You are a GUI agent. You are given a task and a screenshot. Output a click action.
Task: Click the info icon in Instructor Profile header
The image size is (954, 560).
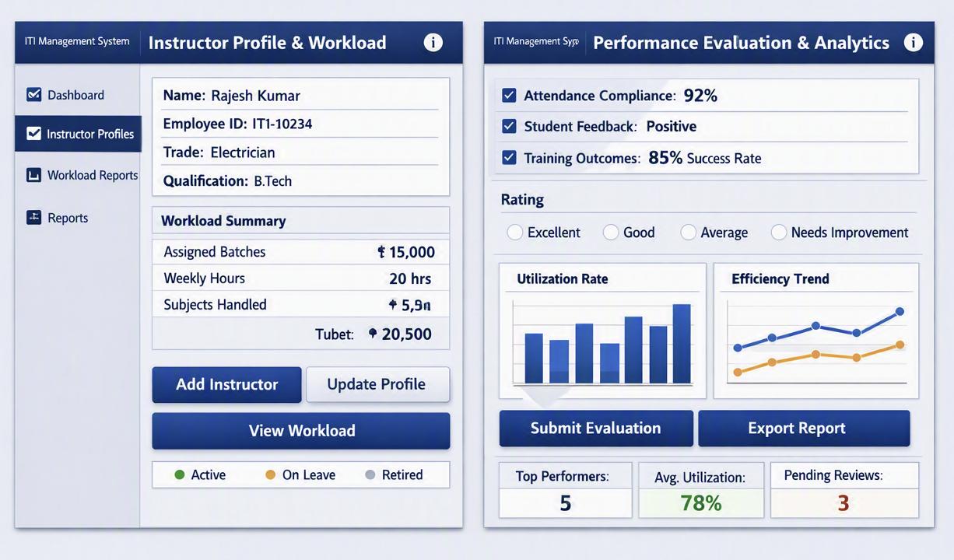433,42
